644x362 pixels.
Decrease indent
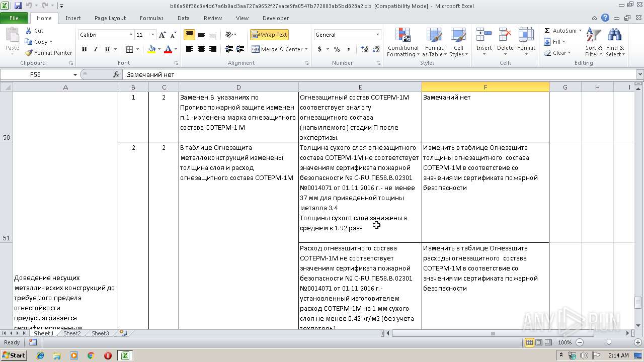click(x=229, y=49)
